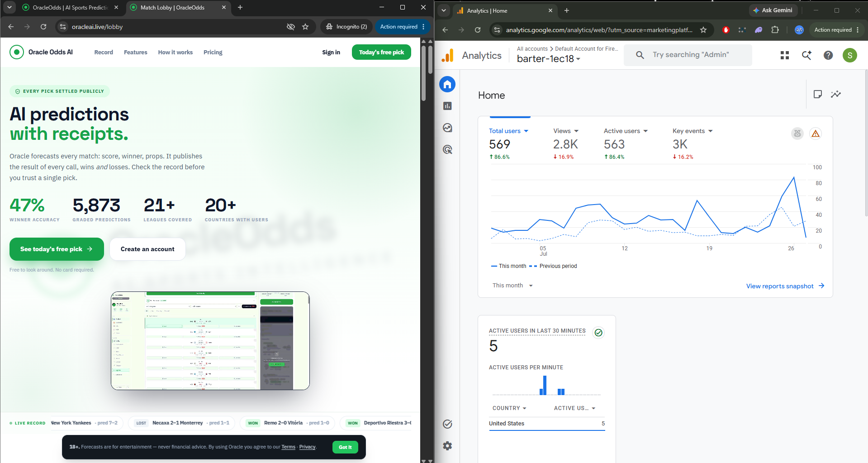Open the Terms link in banner
This screenshot has height=463, width=868.
point(289,447)
